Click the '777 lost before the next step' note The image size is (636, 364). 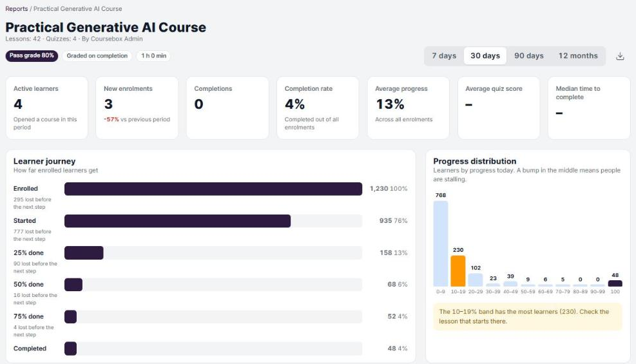(32, 235)
